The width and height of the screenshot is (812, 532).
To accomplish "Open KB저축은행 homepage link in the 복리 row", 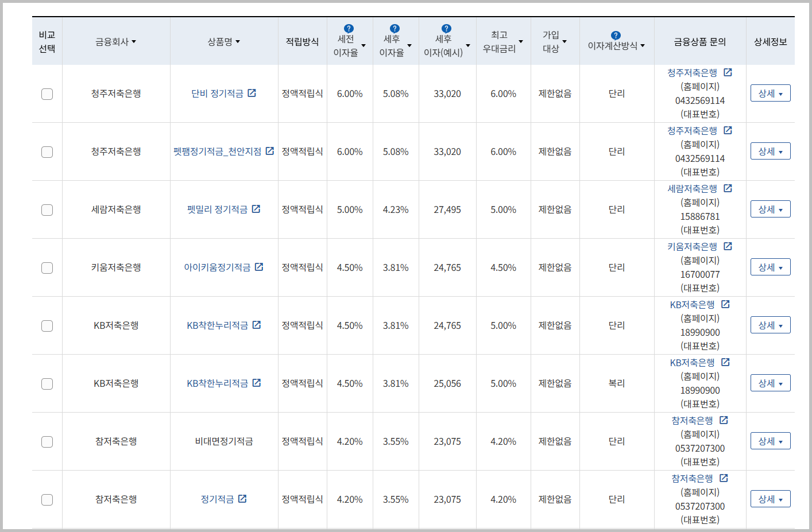I will coord(692,363).
